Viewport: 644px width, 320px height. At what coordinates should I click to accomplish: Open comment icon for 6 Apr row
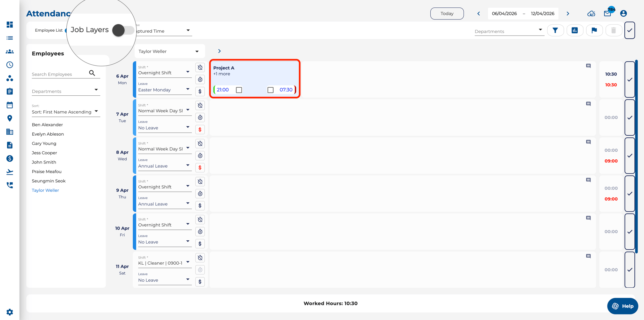coord(588,66)
